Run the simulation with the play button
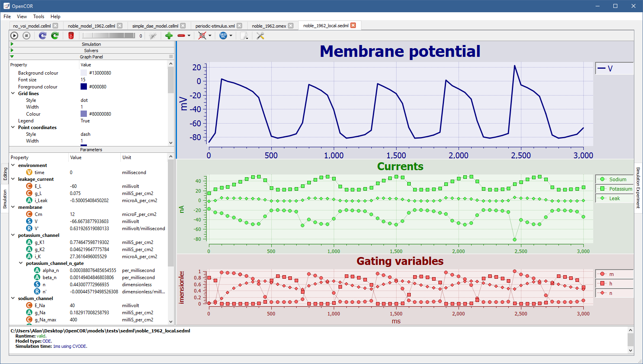The image size is (643, 364). [x=14, y=36]
